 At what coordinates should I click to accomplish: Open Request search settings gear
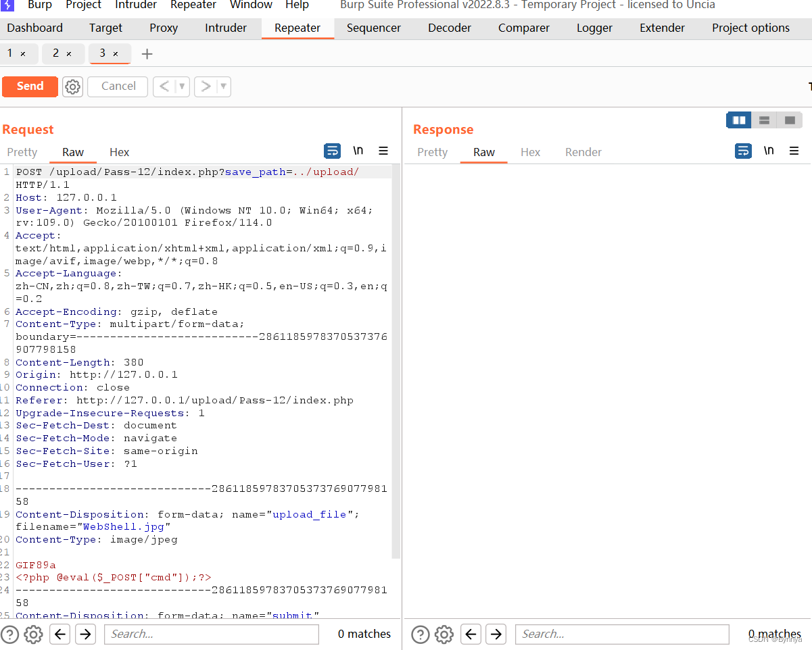point(33,634)
